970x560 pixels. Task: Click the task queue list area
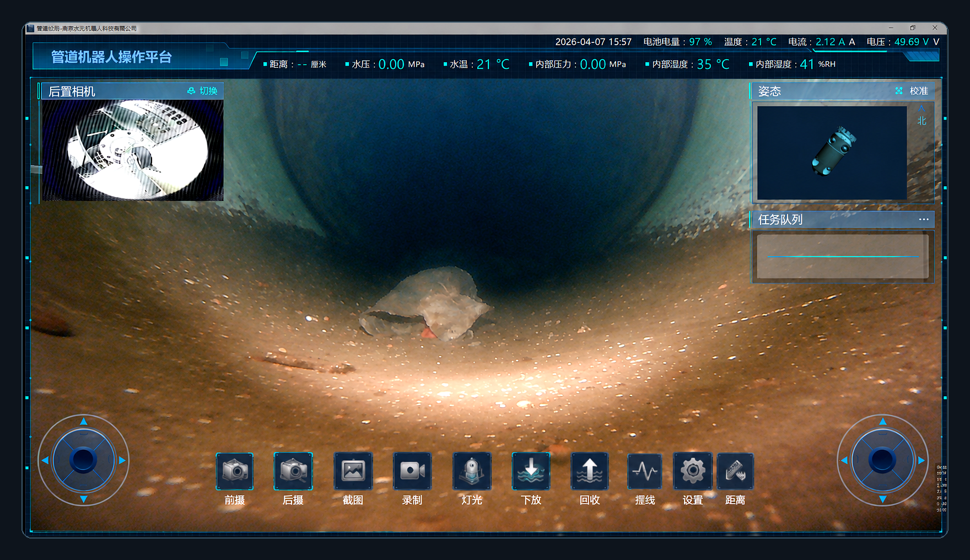pyautogui.click(x=843, y=256)
